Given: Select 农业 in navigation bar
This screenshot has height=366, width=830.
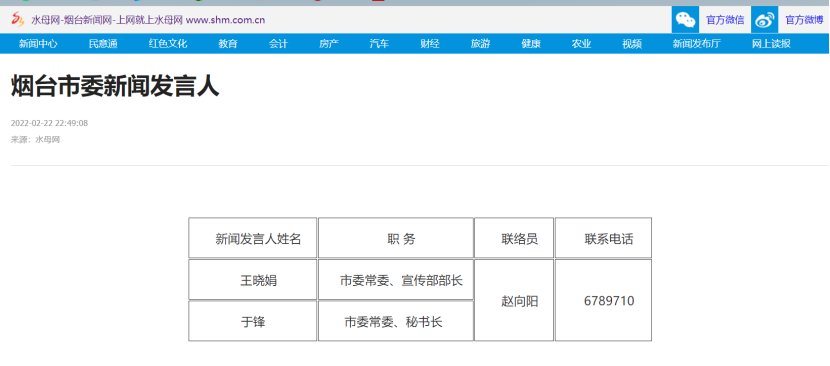Looking at the screenshot, I should click(581, 44).
